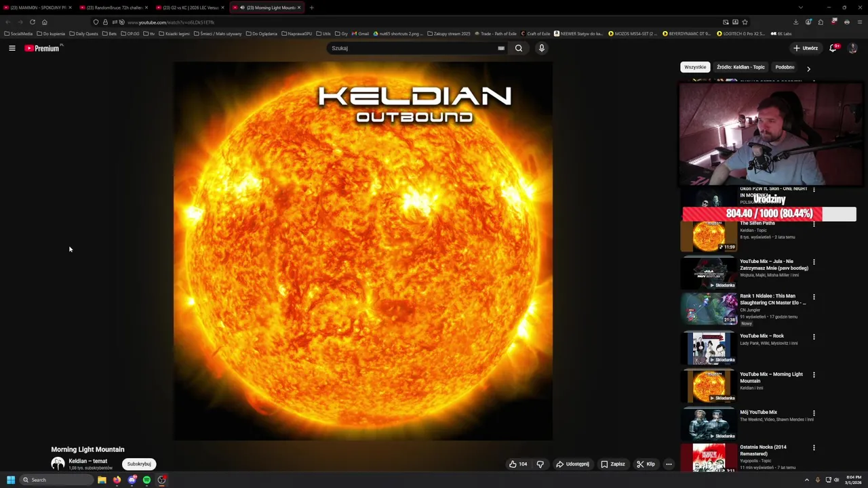Open the YouTube hamburger guide menu
The height and width of the screenshot is (488, 868).
click(x=12, y=48)
